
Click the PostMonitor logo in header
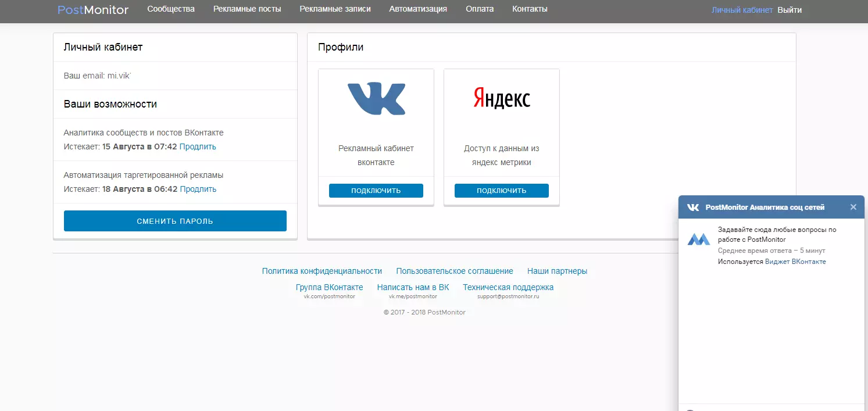pos(93,9)
